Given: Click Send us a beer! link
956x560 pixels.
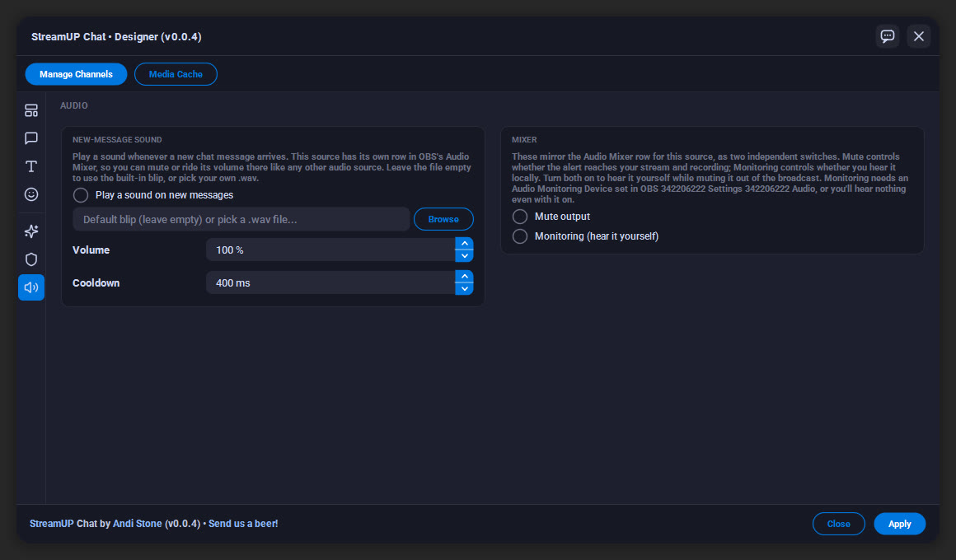Looking at the screenshot, I should pyautogui.click(x=243, y=524).
